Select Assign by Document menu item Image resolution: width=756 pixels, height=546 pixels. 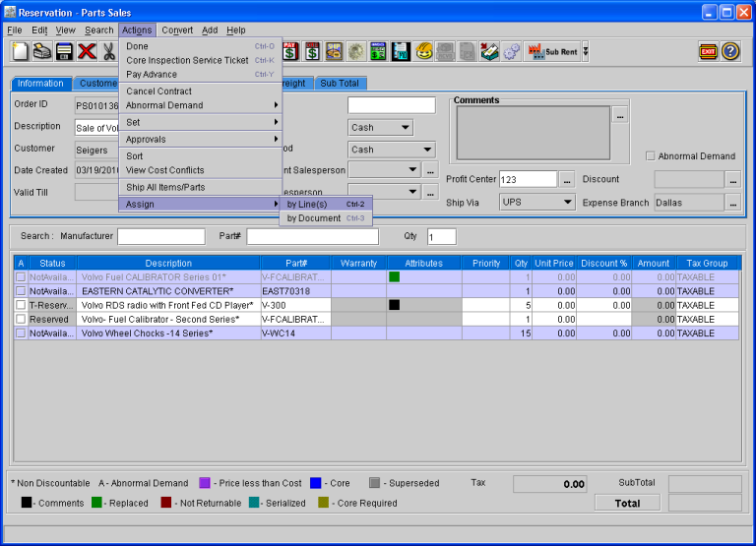tap(326, 218)
